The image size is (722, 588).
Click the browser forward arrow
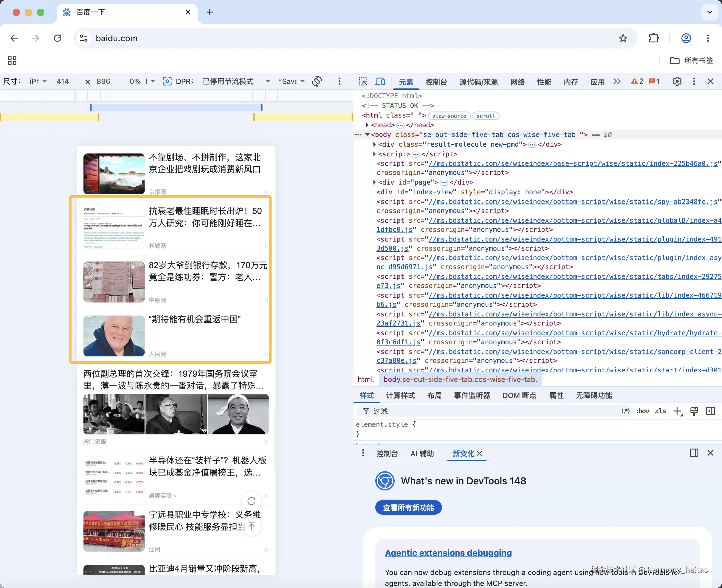pos(35,38)
